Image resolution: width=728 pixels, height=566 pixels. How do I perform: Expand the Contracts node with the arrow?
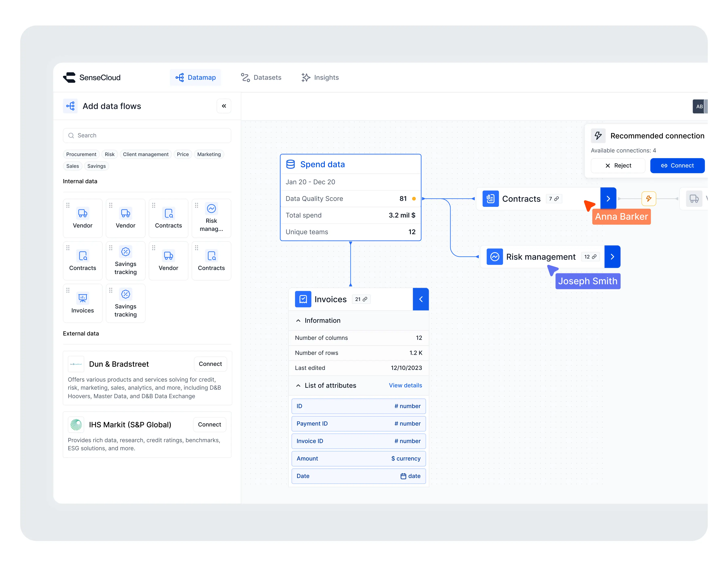pos(608,198)
